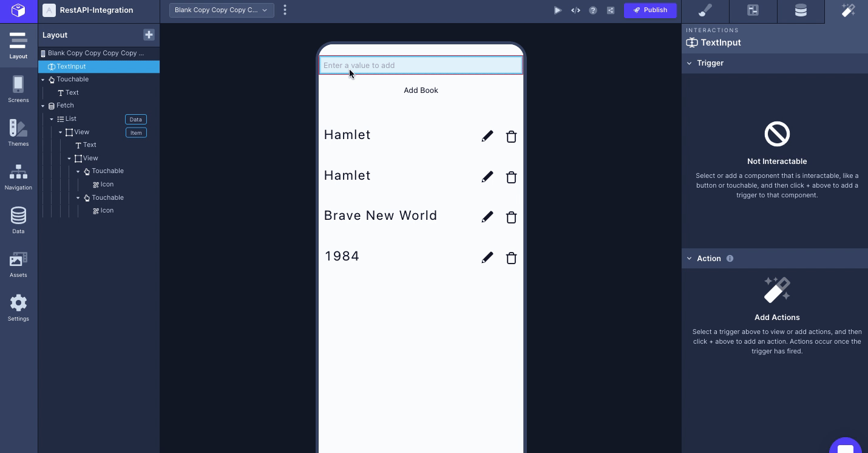Open the Draftbit cube logo home

click(18, 10)
